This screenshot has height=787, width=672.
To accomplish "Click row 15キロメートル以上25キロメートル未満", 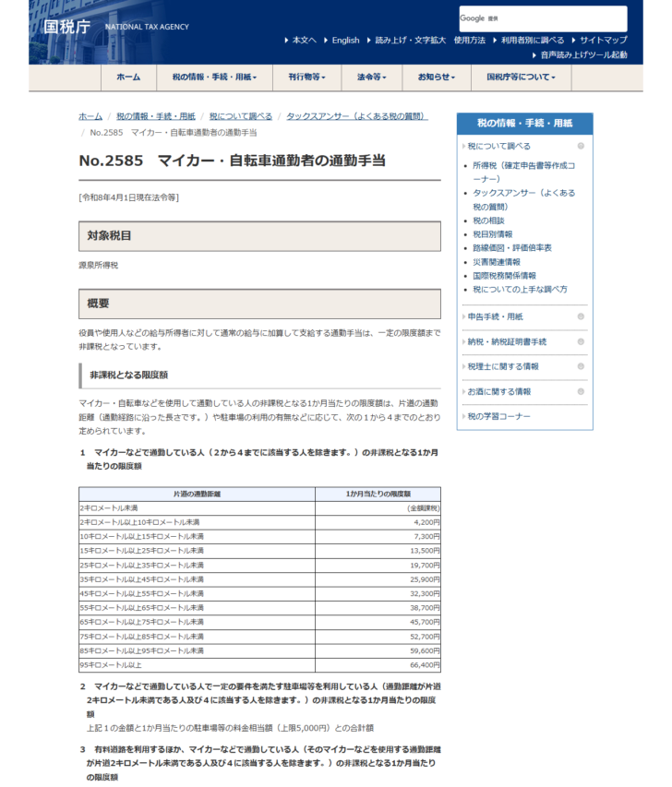I will pyautogui.click(x=259, y=551).
